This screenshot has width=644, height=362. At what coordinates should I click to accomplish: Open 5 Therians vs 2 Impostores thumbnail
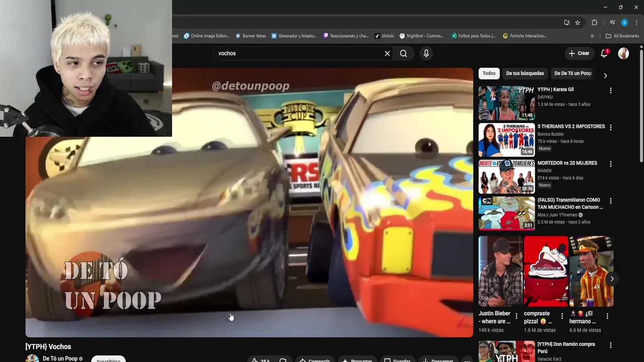507,140
